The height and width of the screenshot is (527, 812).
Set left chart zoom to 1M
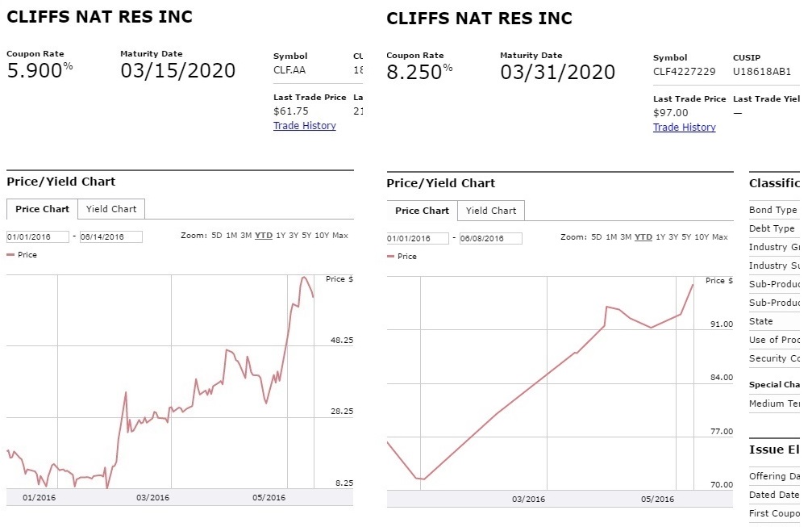231,236
